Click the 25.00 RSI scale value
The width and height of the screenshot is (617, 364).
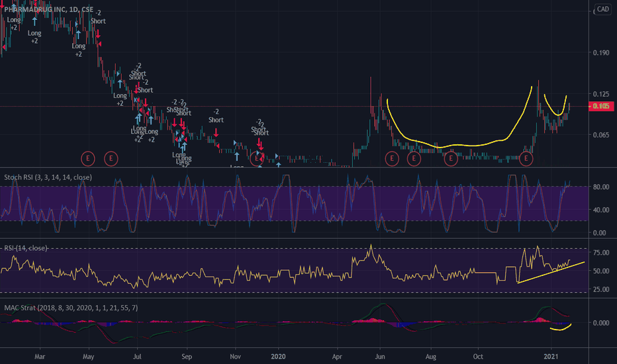(601, 289)
